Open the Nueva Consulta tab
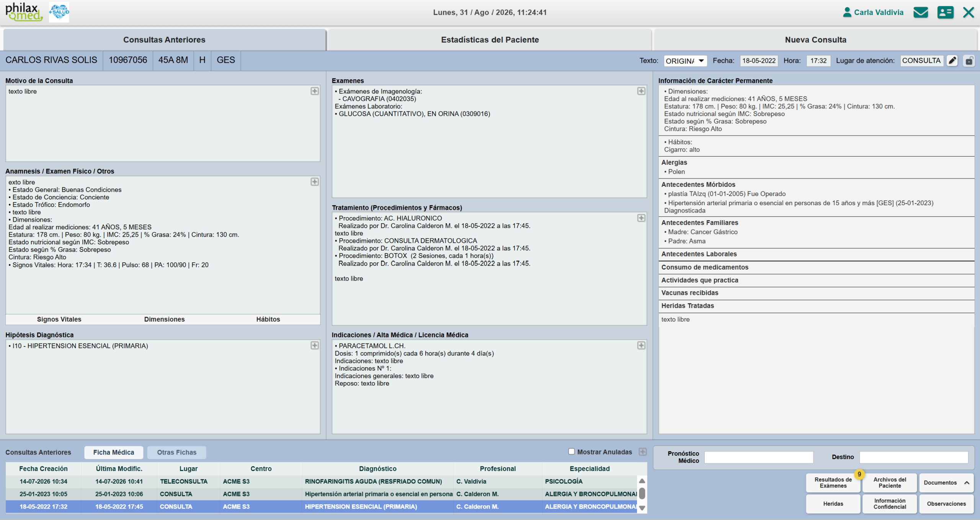This screenshot has height=520, width=980. (815, 40)
